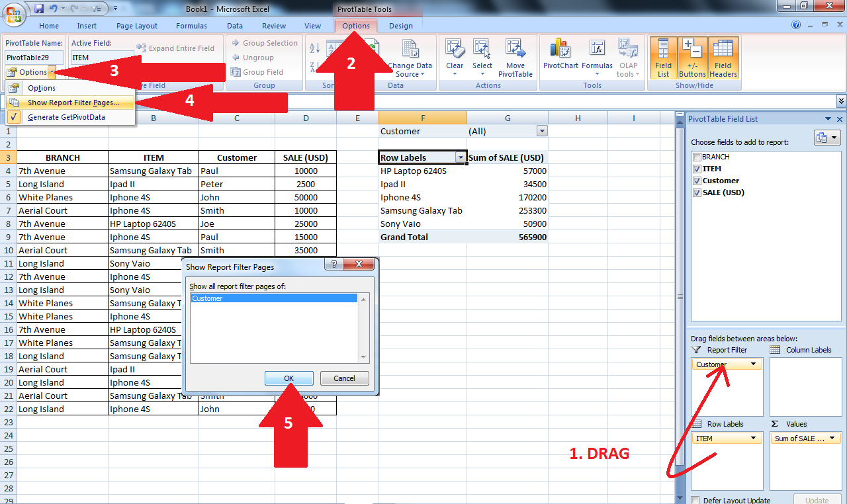Click the Clear pivot table icon
This screenshot has height=504, width=847.
coord(455,57)
